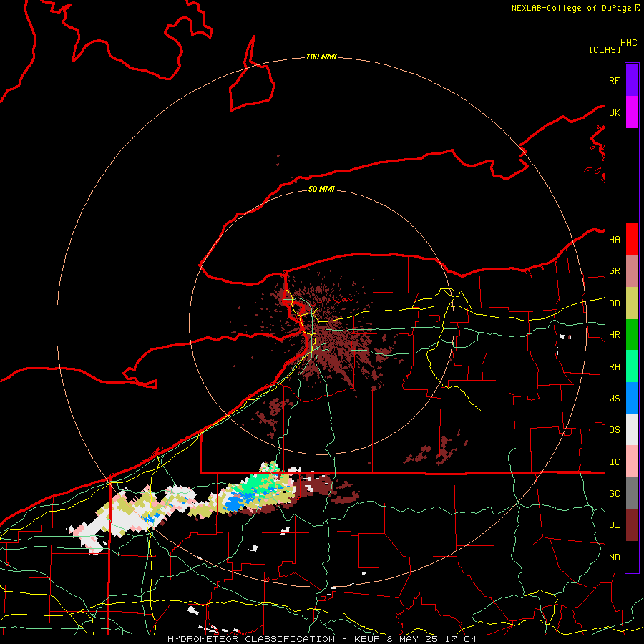The image size is (644, 644).
Task: Click the BI legend label
Action: point(614,525)
